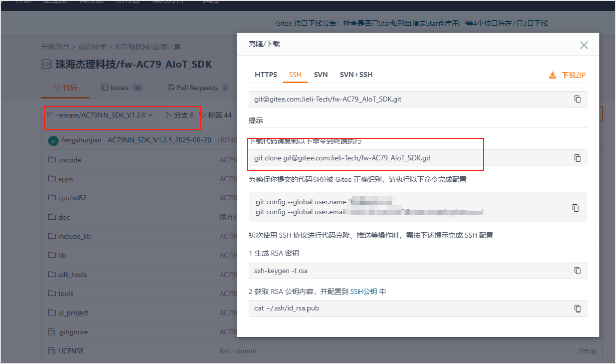
Task: Open the 代码 tab
Action: click(x=66, y=88)
